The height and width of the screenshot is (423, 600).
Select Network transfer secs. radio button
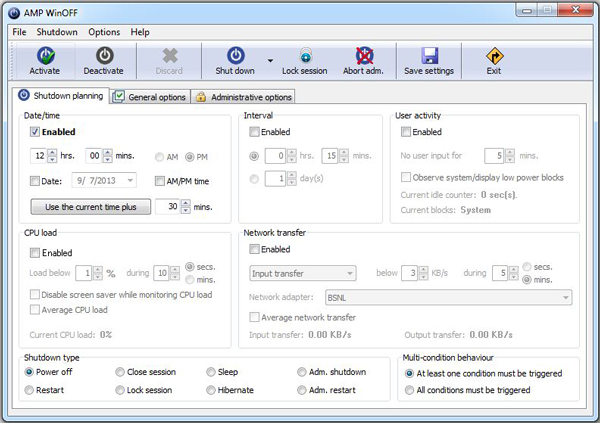pos(527,267)
